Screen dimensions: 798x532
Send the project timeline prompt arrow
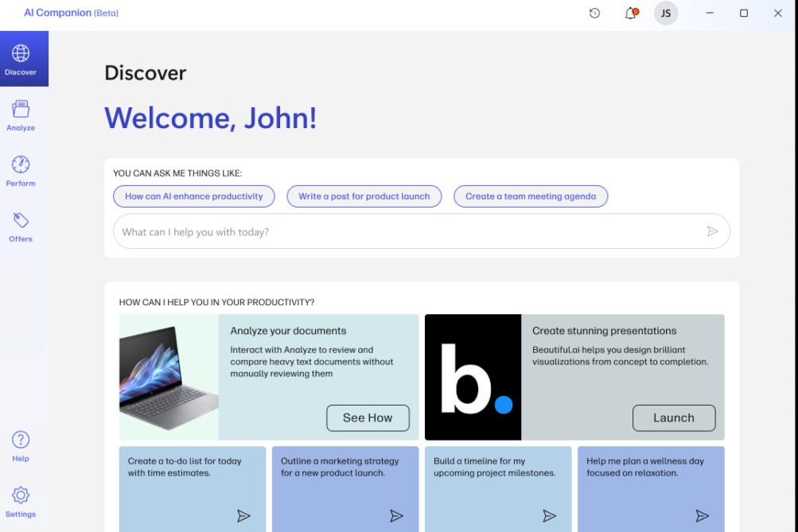point(549,516)
